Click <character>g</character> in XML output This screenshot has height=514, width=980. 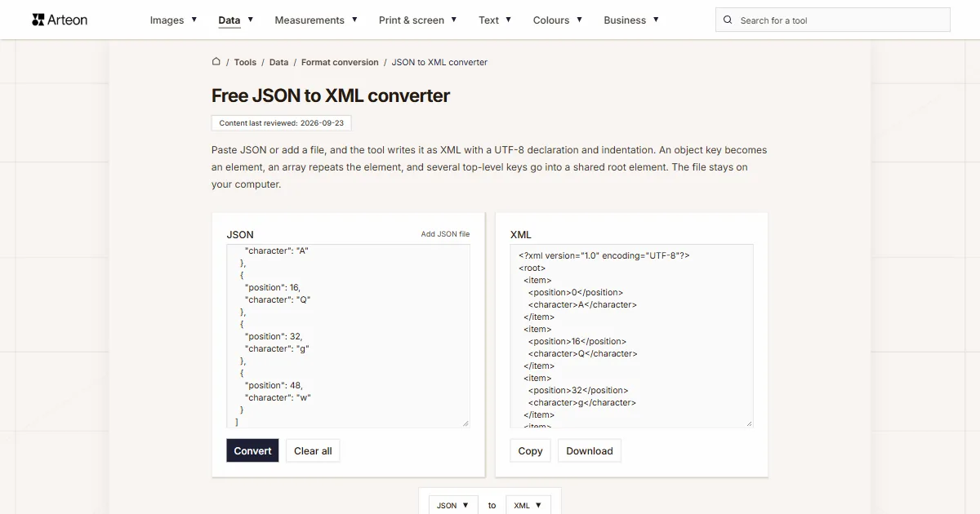(582, 402)
